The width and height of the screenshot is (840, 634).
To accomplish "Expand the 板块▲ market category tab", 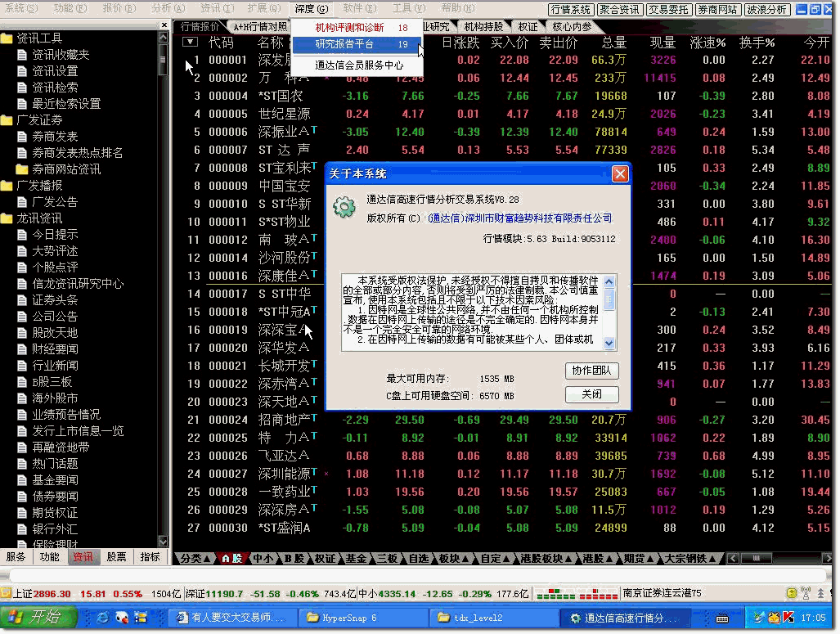I will pyautogui.click(x=454, y=559).
